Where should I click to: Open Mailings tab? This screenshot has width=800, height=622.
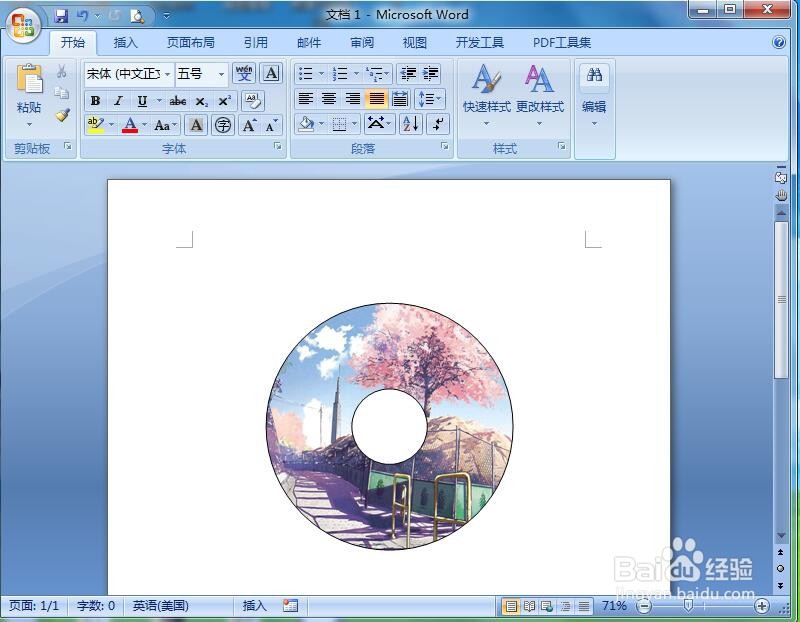(x=309, y=43)
